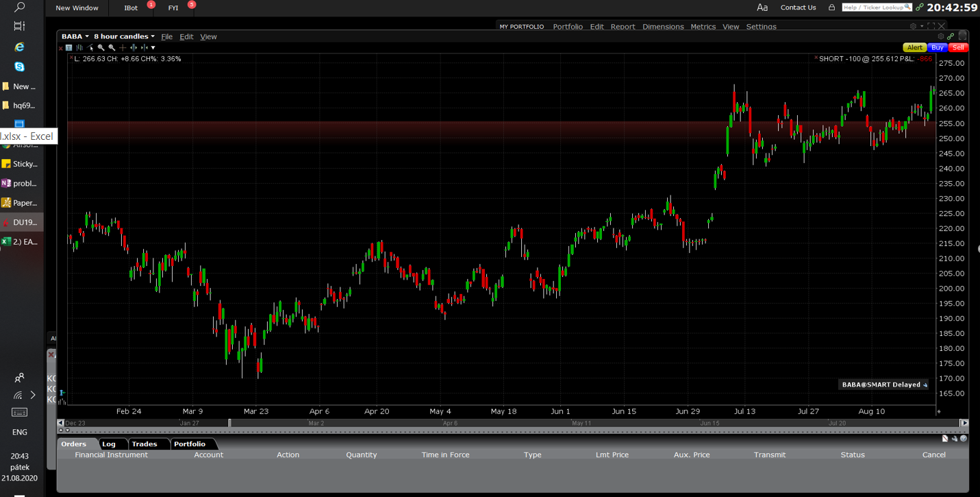Open the My Portfolio window's Dimensions menu
The image size is (980, 497).
point(663,27)
